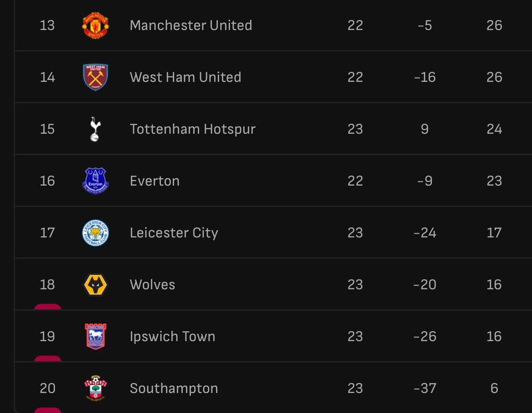
Task: Click the Southampton club badge
Action: pos(95,388)
